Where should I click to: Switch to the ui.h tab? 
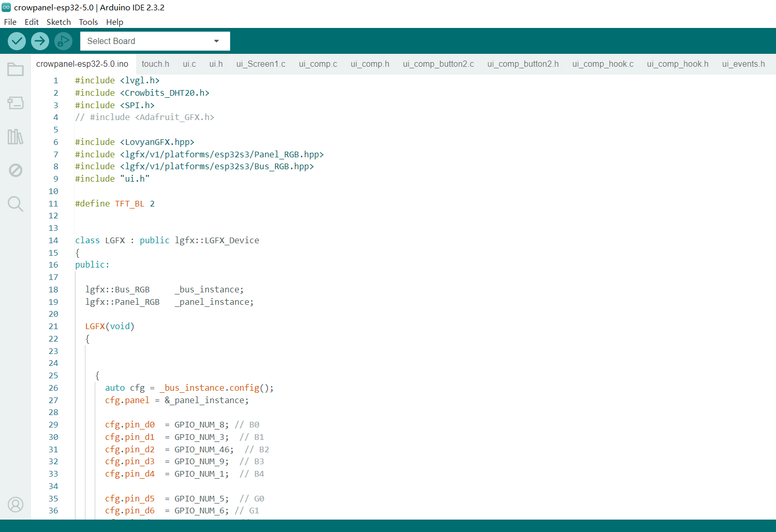(x=216, y=64)
